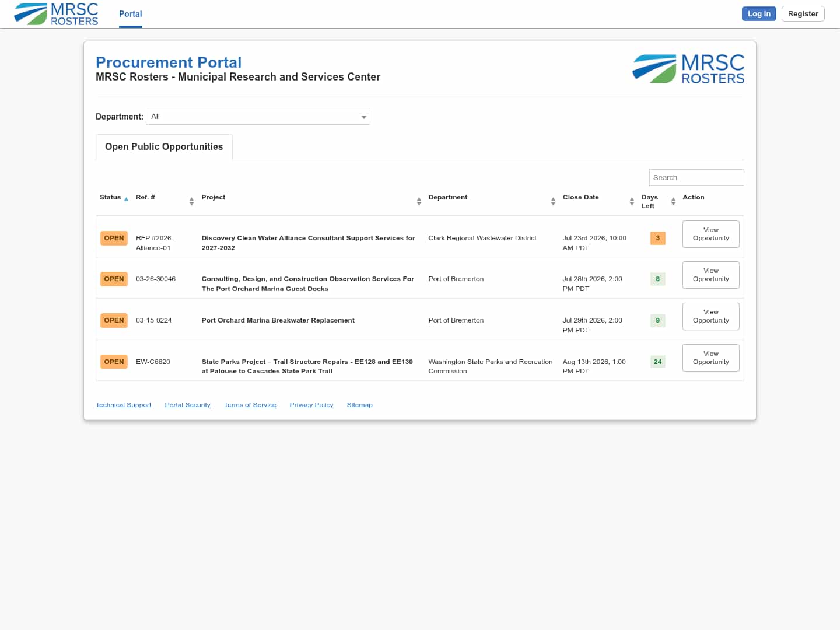Image resolution: width=840 pixels, height=630 pixels.
Task: Click the MRSC Rosters logo in header
Action: pyautogui.click(x=56, y=14)
